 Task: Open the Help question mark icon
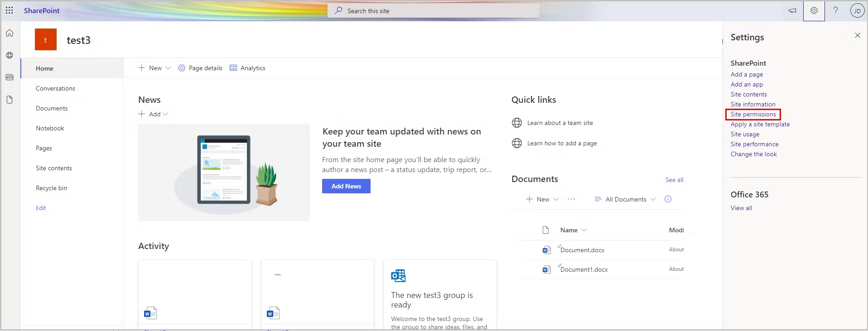tap(835, 10)
